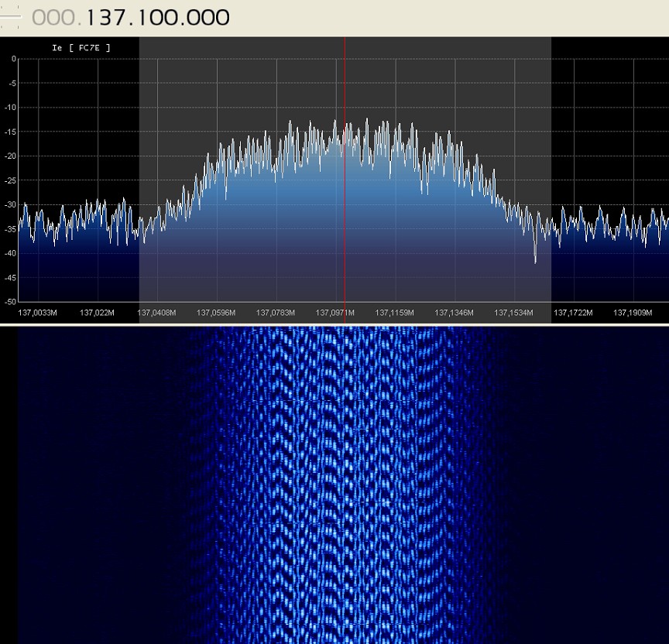Image resolution: width=669 pixels, height=644 pixels.
Task: Click the 137,1159M frequency axis label
Action: (395, 313)
